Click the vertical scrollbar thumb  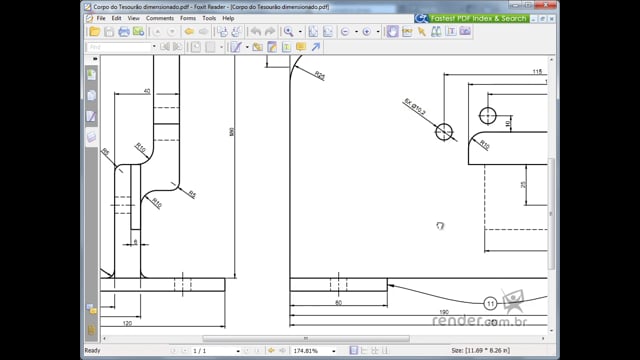pyautogui.click(x=551, y=213)
